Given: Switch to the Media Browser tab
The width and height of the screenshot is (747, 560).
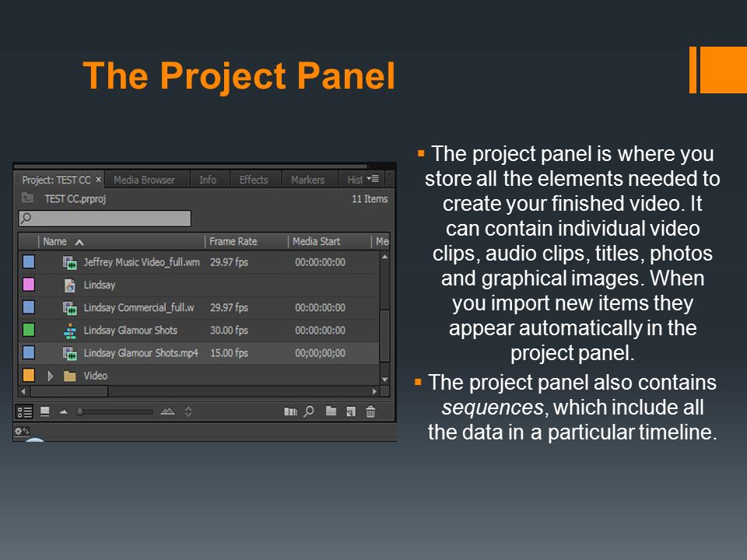Looking at the screenshot, I should pyautogui.click(x=144, y=180).
